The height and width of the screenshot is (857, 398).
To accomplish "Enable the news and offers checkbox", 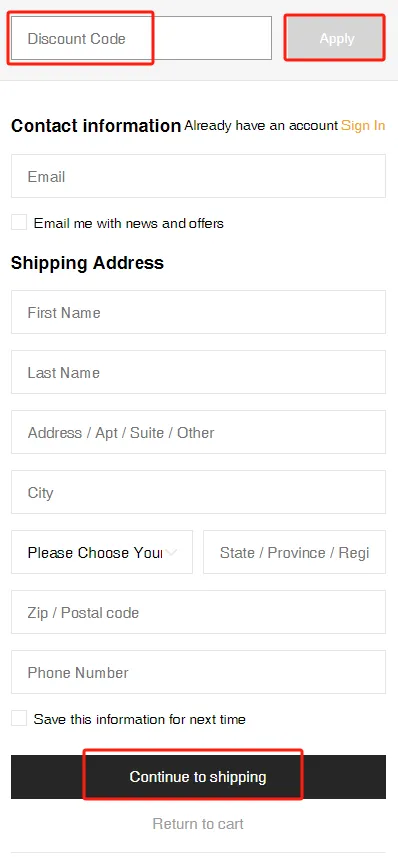I will tap(19, 222).
